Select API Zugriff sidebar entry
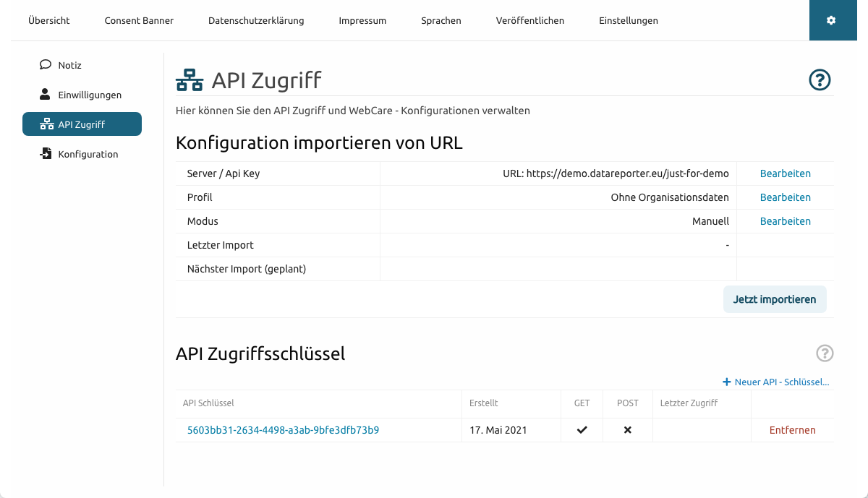The width and height of the screenshot is (868, 498). [x=82, y=124]
